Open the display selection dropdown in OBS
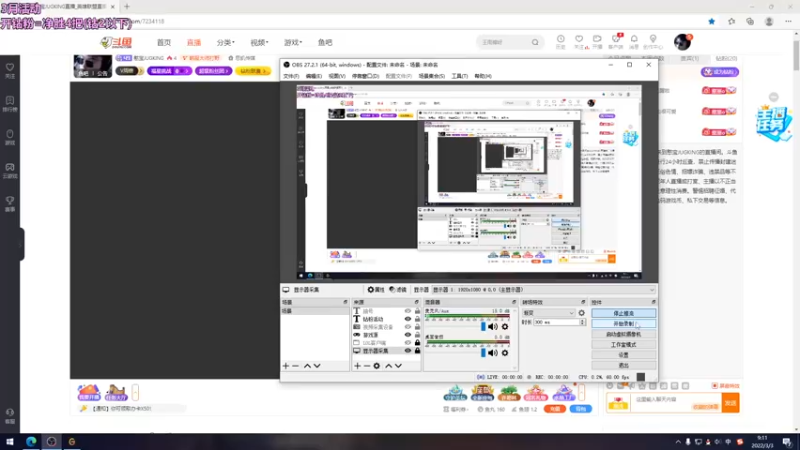This screenshot has height=450, width=800. click(544, 290)
